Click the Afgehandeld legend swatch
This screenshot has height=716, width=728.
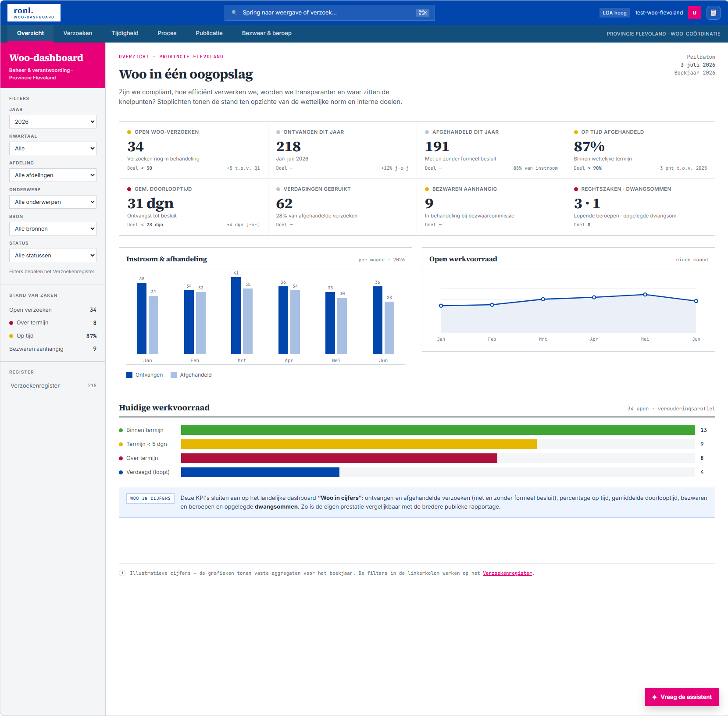coord(174,375)
